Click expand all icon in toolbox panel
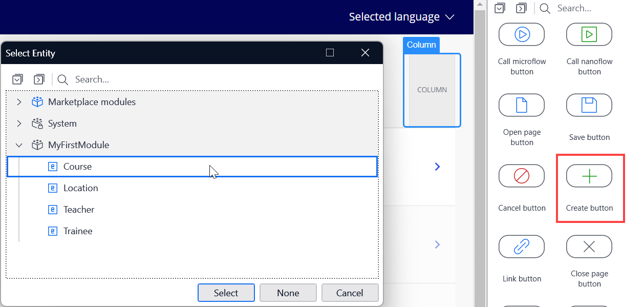The image size is (644, 307). click(521, 8)
